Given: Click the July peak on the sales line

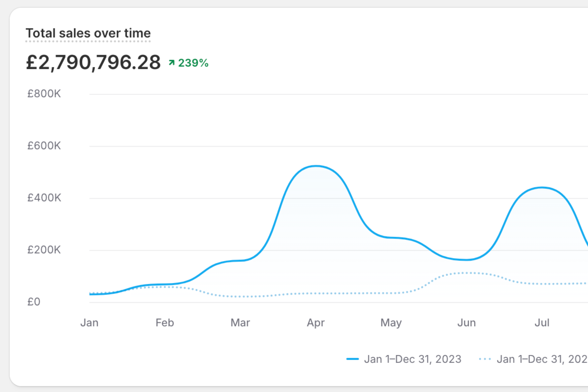Looking at the screenshot, I should point(542,187).
